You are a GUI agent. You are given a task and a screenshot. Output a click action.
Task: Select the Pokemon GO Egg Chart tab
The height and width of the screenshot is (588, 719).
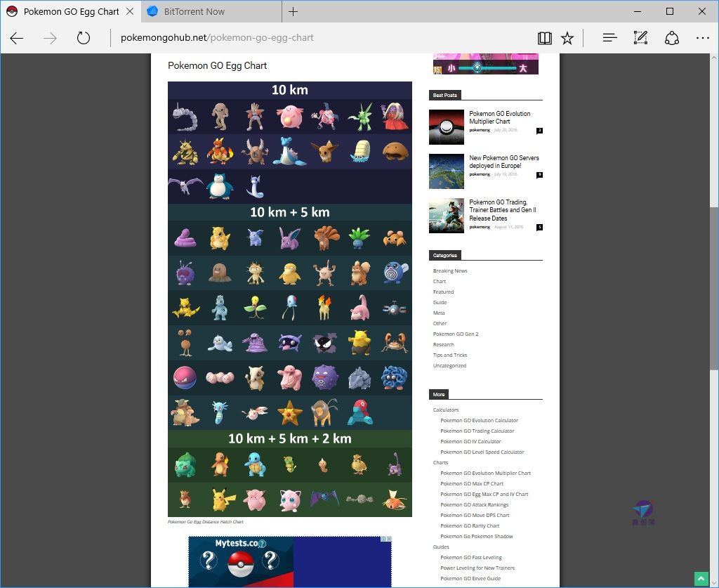(71, 11)
